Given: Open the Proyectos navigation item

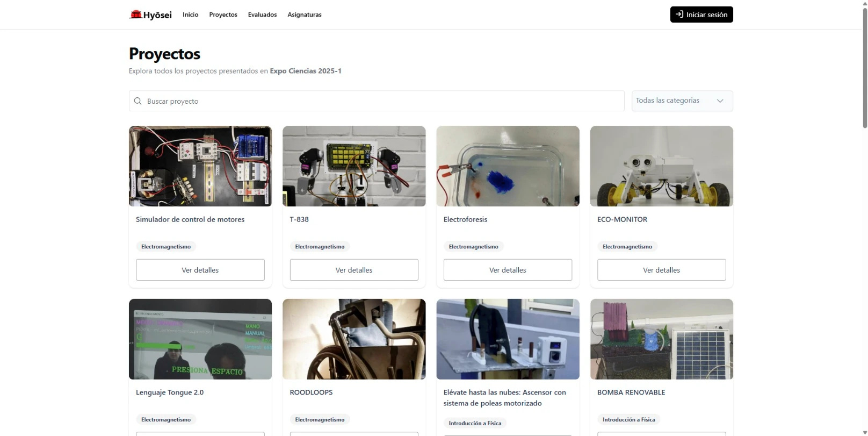Looking at the screenshot, I should click(223, 15).
